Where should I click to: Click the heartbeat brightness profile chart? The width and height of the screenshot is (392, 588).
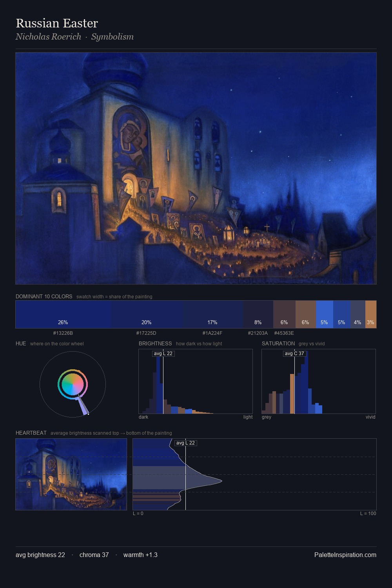(x=254, y=474)
